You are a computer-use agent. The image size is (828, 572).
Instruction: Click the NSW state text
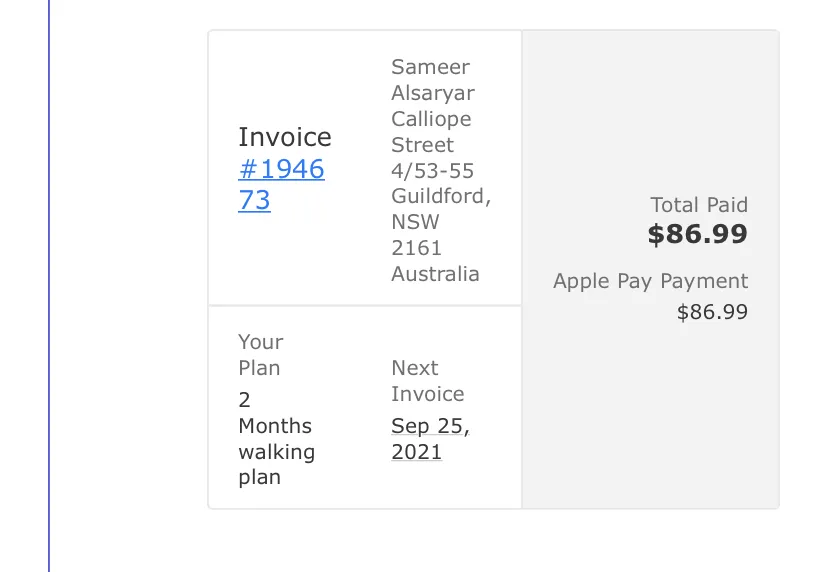tap(415, 222)
